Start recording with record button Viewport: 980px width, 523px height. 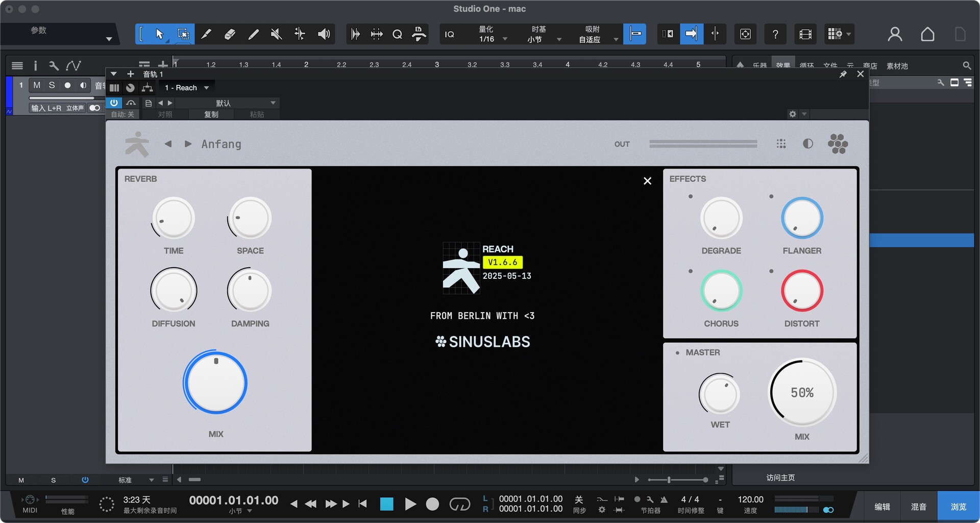[432, 504]
